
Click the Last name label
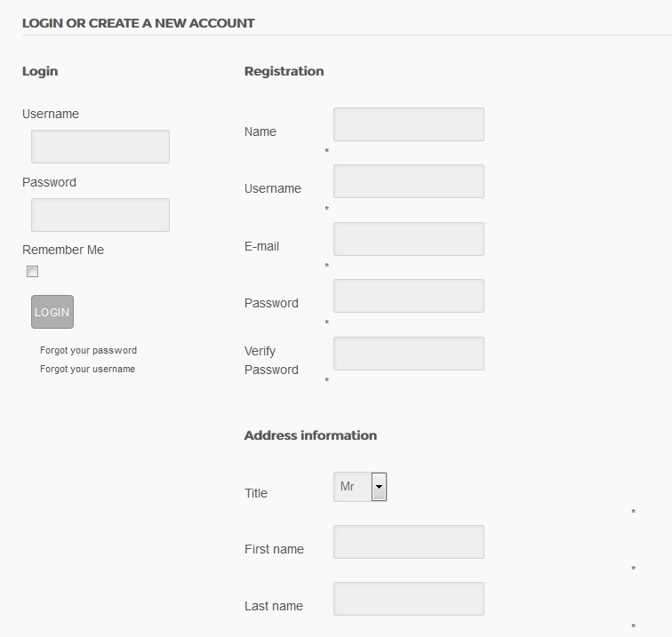coord(274,606)
